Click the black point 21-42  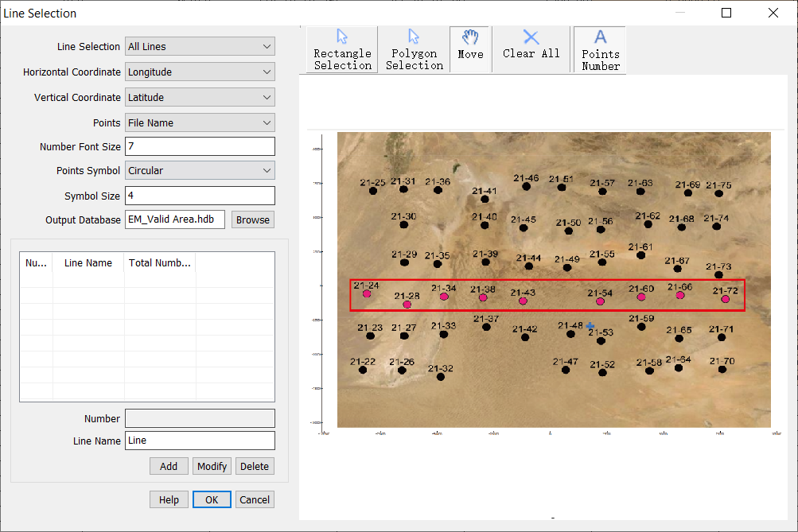point(525,337)
